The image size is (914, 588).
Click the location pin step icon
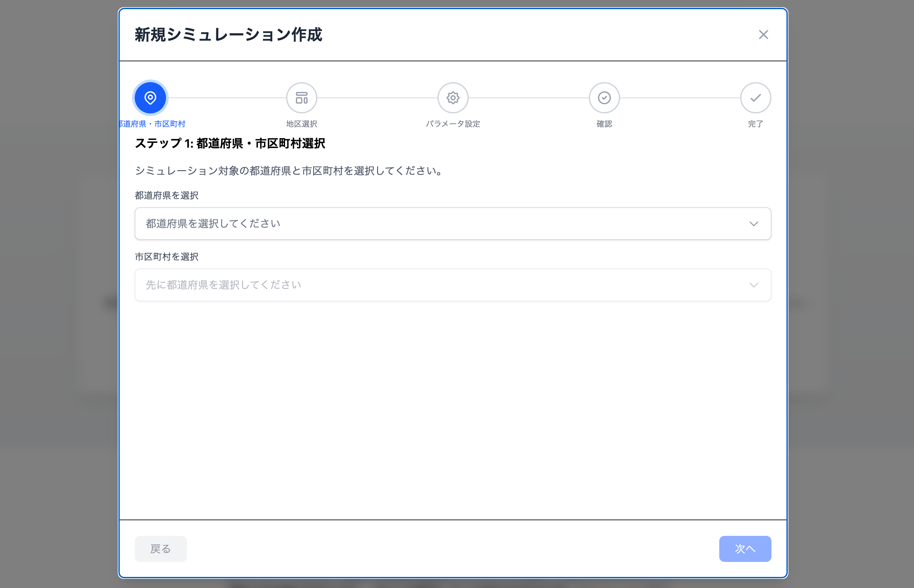coord(150,98)
